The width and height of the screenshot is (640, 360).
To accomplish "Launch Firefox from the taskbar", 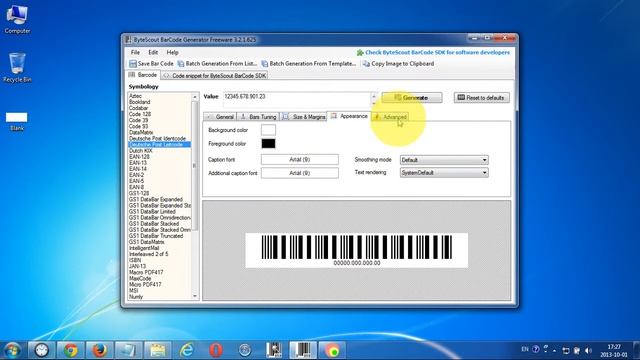I will (x=99, y=350).
